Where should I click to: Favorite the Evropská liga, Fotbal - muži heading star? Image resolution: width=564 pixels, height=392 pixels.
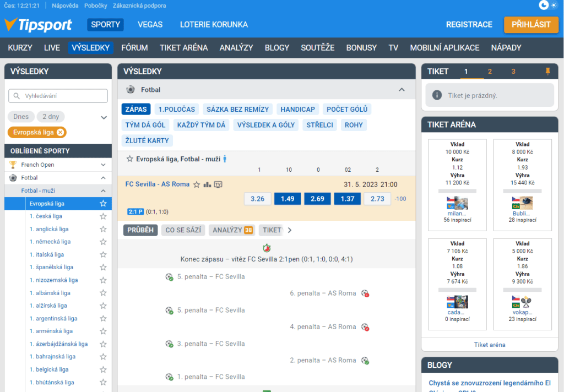coord(130,159)
